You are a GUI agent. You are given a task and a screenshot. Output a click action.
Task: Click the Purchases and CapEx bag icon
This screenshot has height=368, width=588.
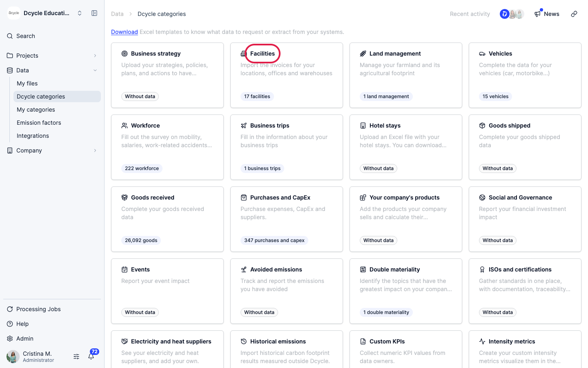[x=244, y=197]
